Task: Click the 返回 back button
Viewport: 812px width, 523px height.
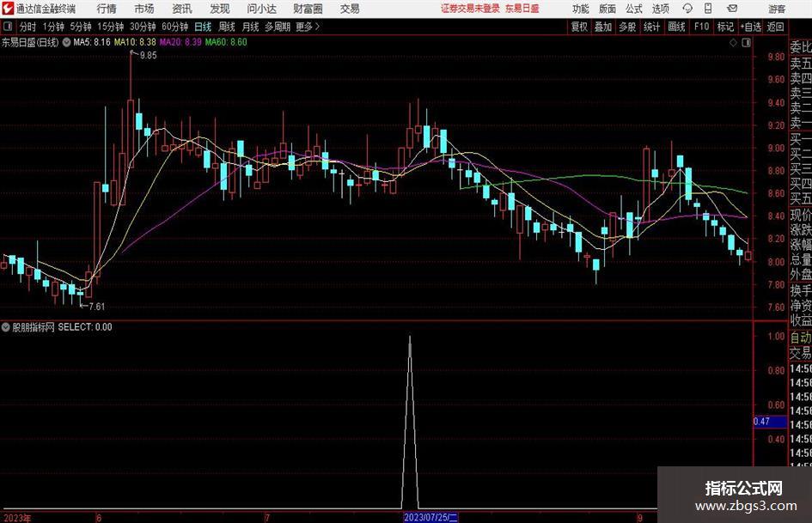Action: (775, 27)
